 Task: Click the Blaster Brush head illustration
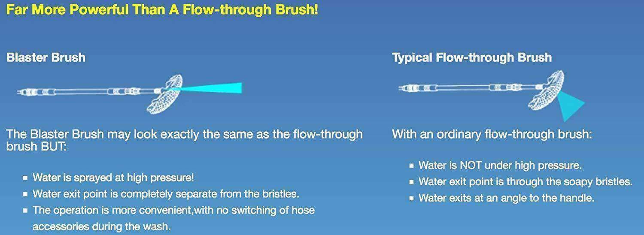165,93
